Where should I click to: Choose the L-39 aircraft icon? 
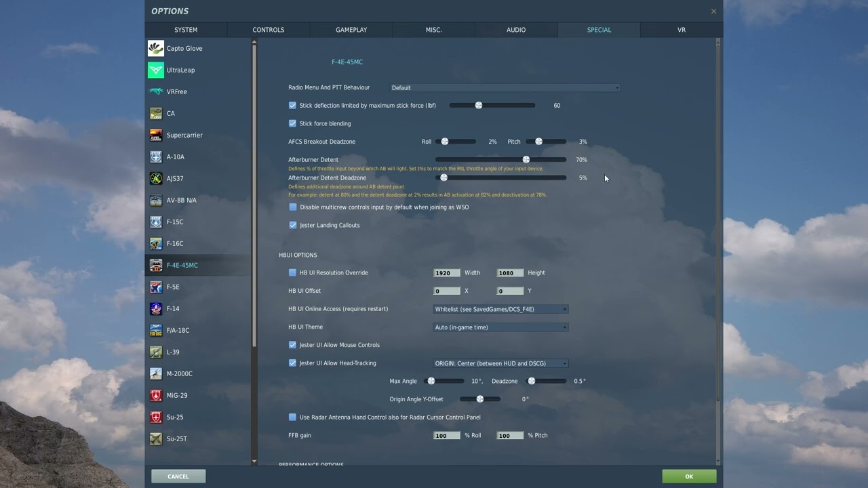coord(156,352)
